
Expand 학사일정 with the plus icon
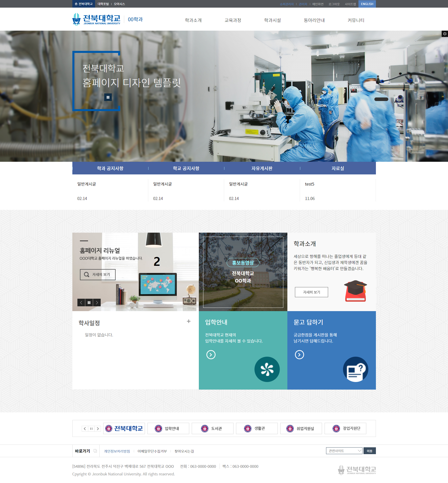coord(188,321)
